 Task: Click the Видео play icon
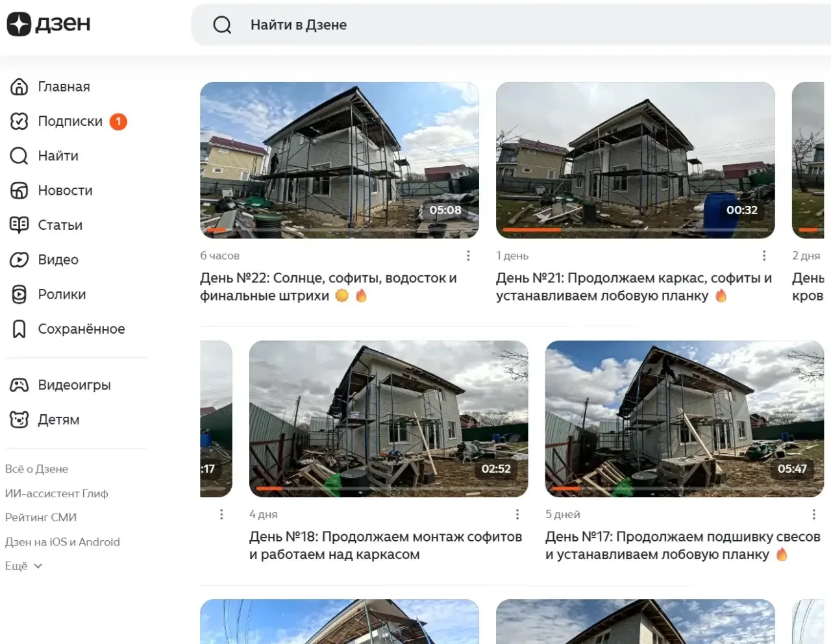19,260
